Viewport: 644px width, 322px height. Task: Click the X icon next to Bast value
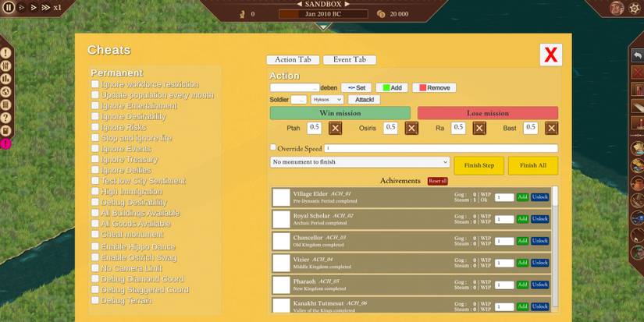[x=551, y=128]
